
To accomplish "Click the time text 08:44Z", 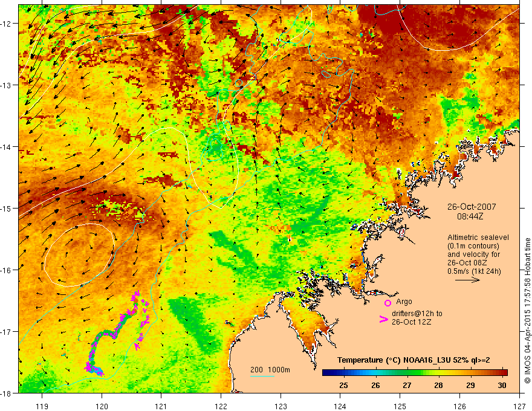I will pyautogui.click(x=470, y=216).
